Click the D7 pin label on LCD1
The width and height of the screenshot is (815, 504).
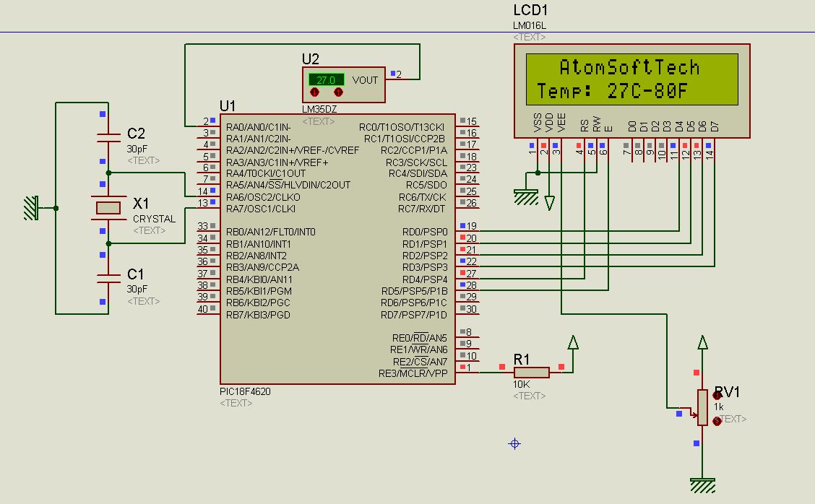point(715,126)
